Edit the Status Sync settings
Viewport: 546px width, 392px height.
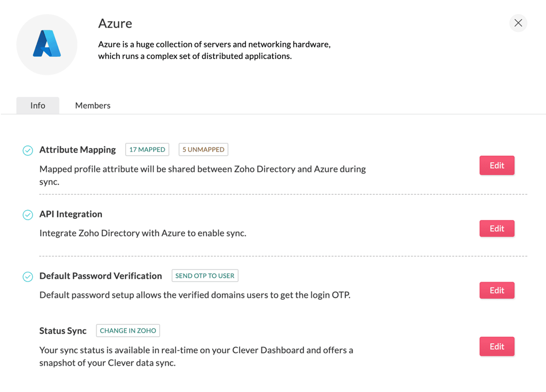click(497, 346)
